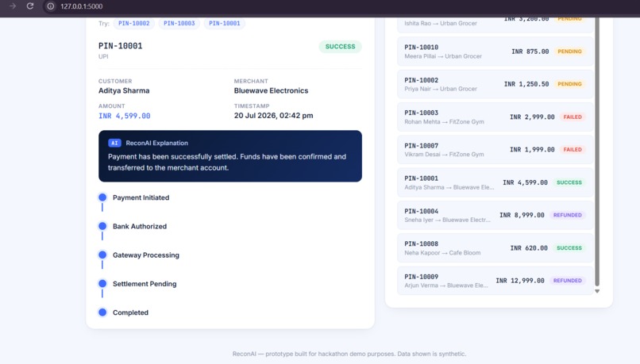Click the FAILED badge on PIN-10007
The height and width of the screenshot is (364, 640).
click(x=573, y=150)
